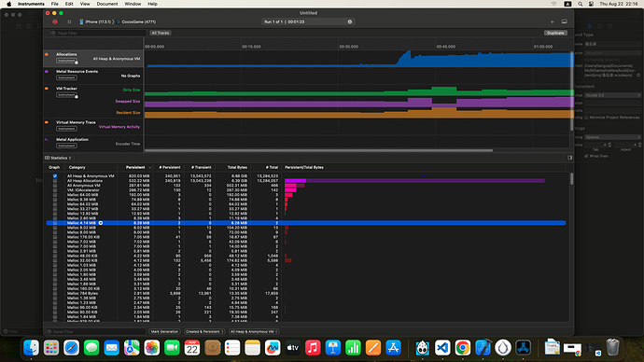Screen dimensions: 644x362
Task: Select the Allocations instrument track
Action: point(93,58)
